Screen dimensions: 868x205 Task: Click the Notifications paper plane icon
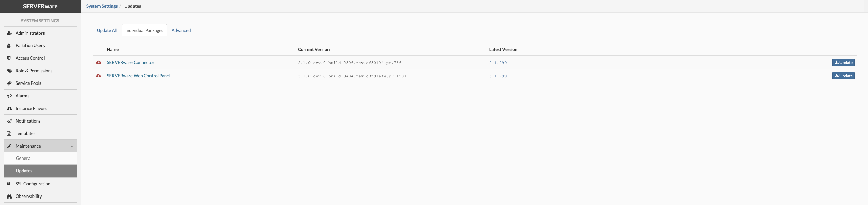pos(10,121)
